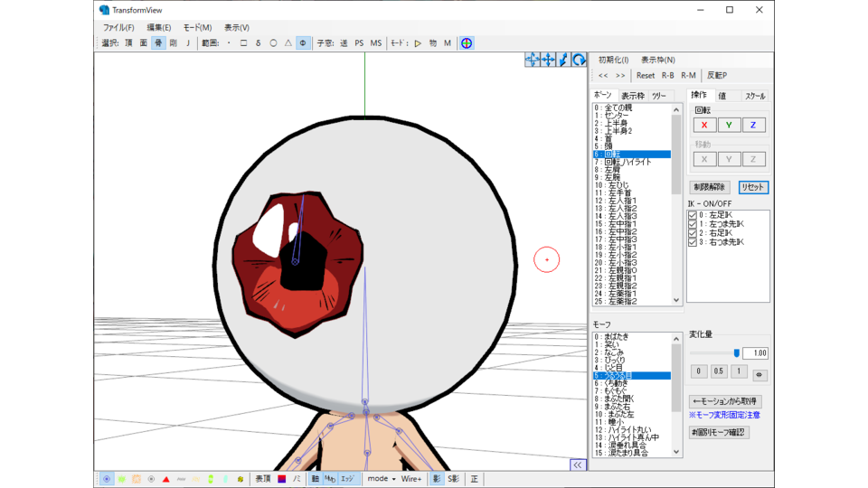Open the ファイル(F) menu
Viewport: 868px width, 488px height.
(x=118, y=27)
